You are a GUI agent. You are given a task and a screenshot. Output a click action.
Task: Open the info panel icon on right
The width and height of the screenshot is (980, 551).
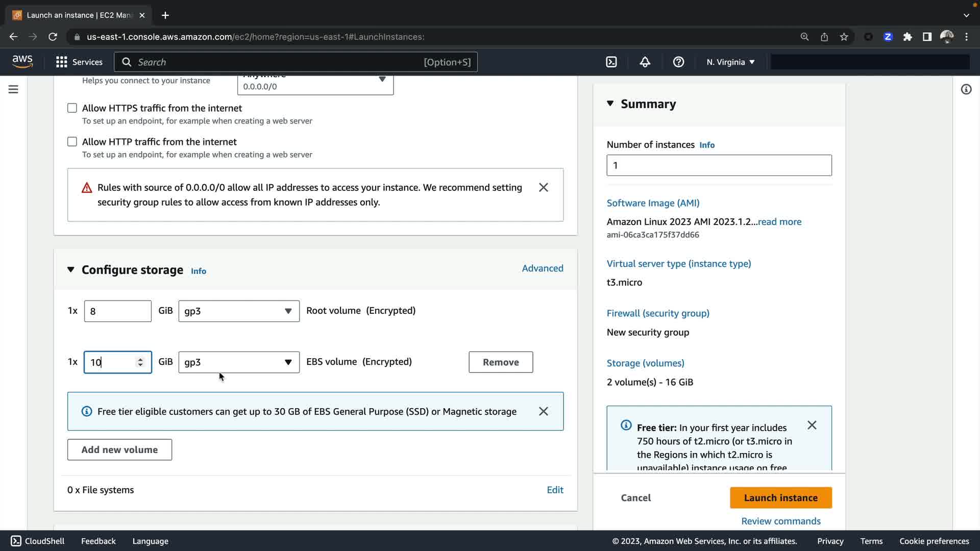pyautogui.click(x=966, y=89)
